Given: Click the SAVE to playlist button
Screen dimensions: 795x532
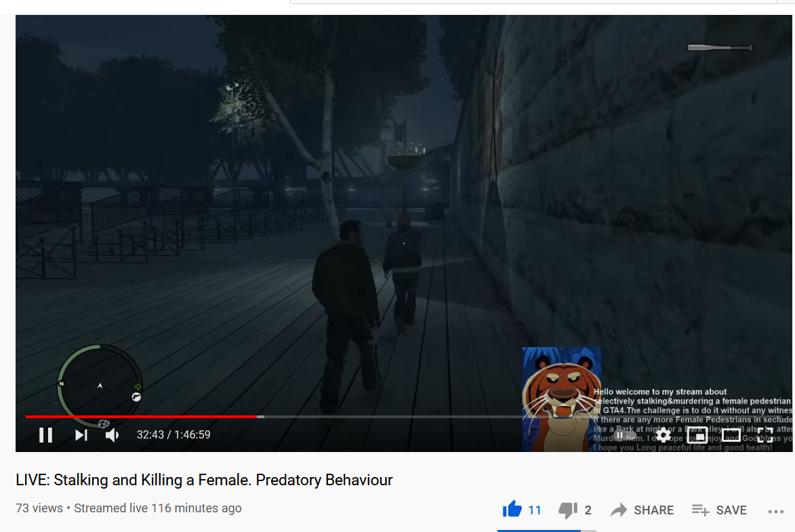Looking at the screenshot, I should pyautogui.click(x=719, y=510).
